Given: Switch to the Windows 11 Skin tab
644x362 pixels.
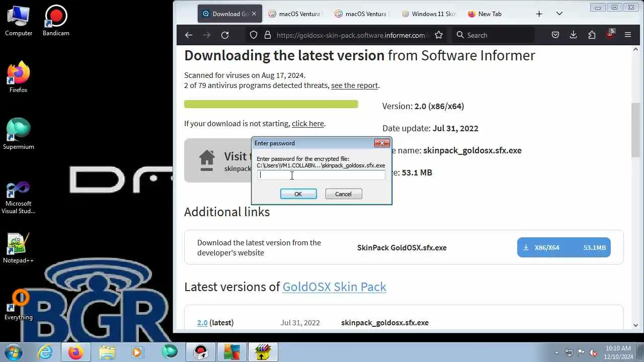Looking at the screenshot, I should pos(428,14).
